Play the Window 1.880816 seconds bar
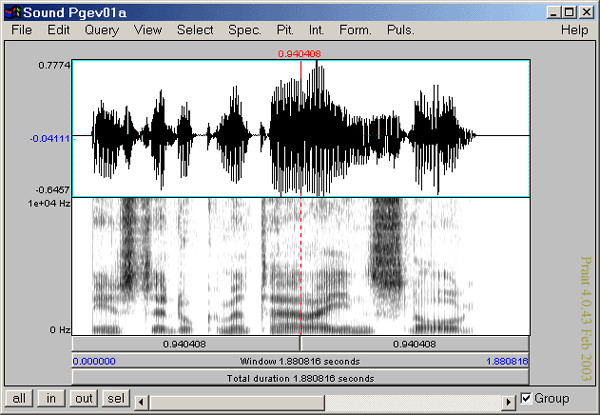Screen dimensions: 600x415 300,361
